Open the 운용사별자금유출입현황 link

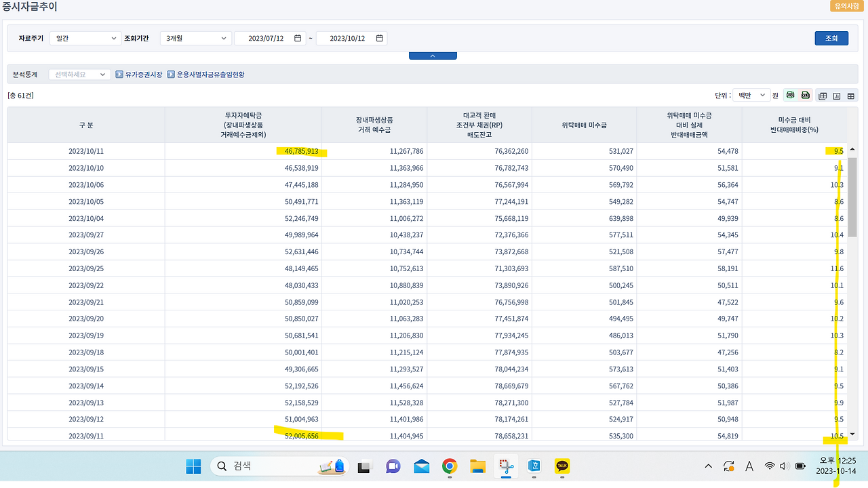coord(210,75)
